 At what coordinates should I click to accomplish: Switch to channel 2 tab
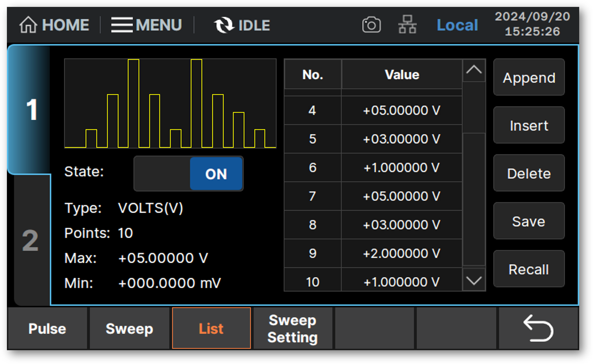pos(30,241)
